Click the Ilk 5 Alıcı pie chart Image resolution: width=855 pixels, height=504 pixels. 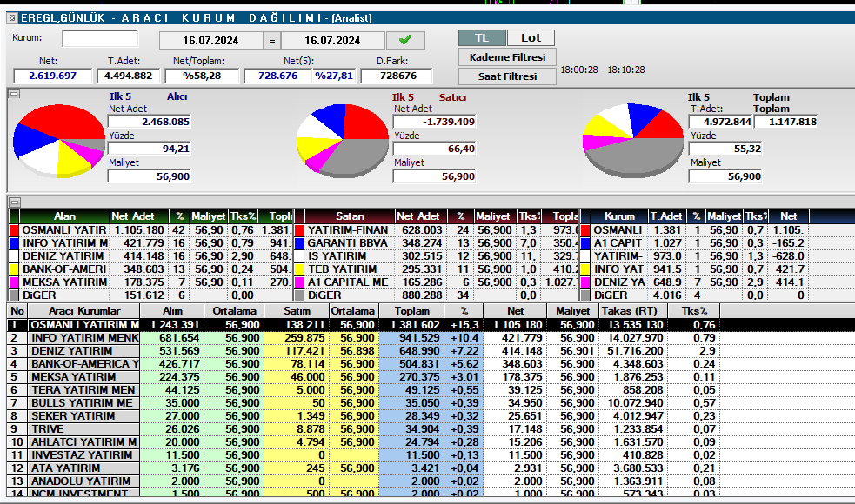tap(59, 141)
